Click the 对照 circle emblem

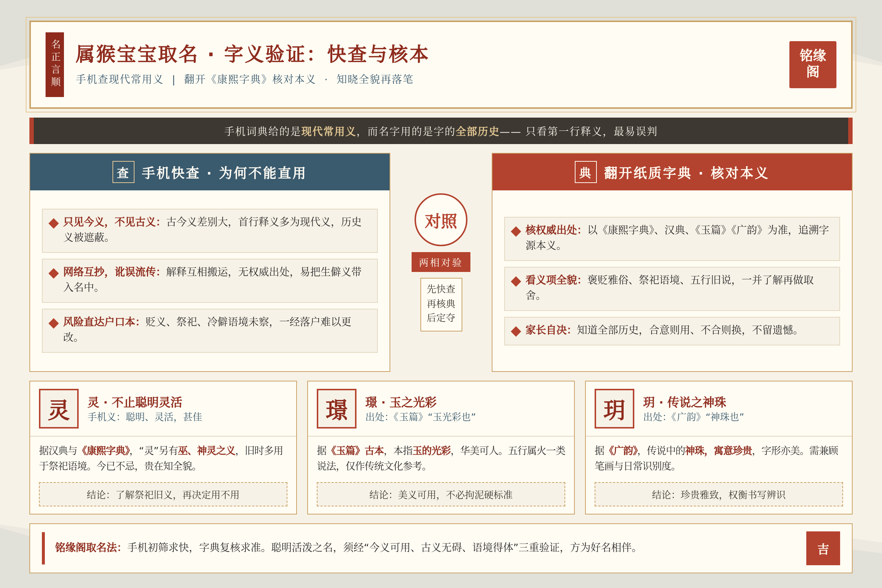[441, 220]
